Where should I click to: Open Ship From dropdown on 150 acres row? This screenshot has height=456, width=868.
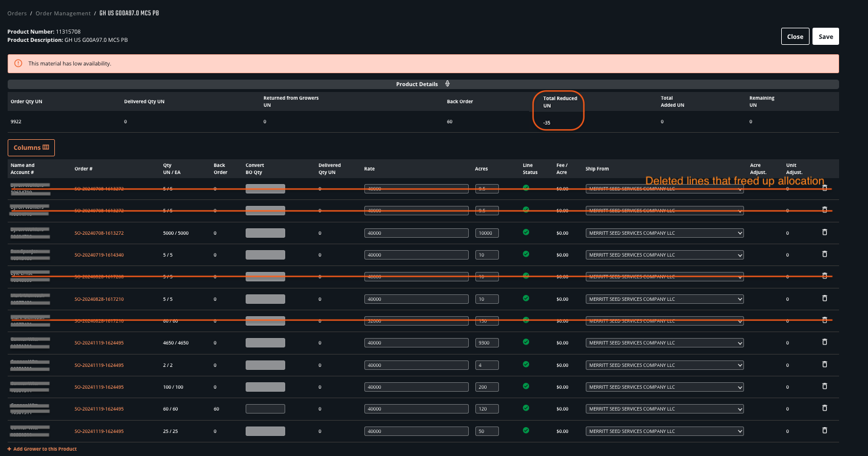[664, 321]
